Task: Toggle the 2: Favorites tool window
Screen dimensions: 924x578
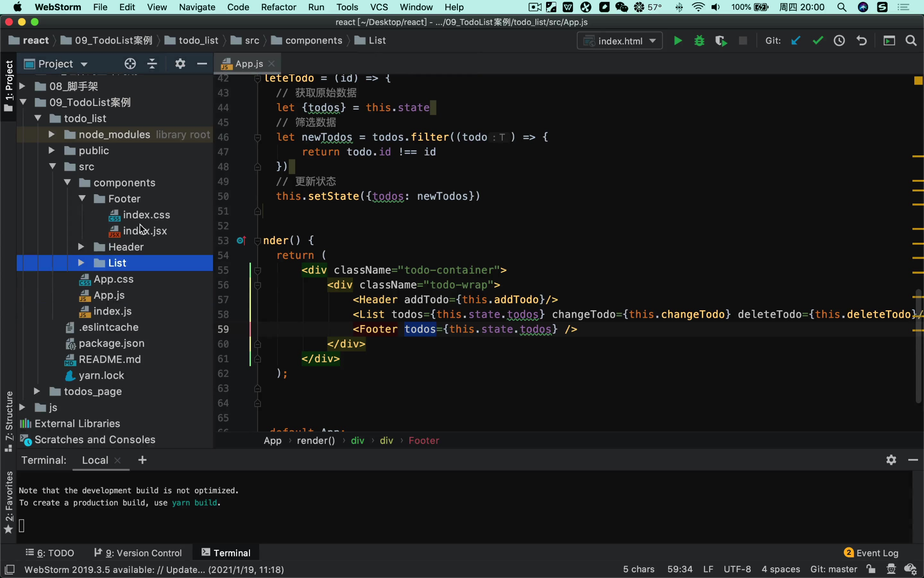Action: (x=8, y=502)
